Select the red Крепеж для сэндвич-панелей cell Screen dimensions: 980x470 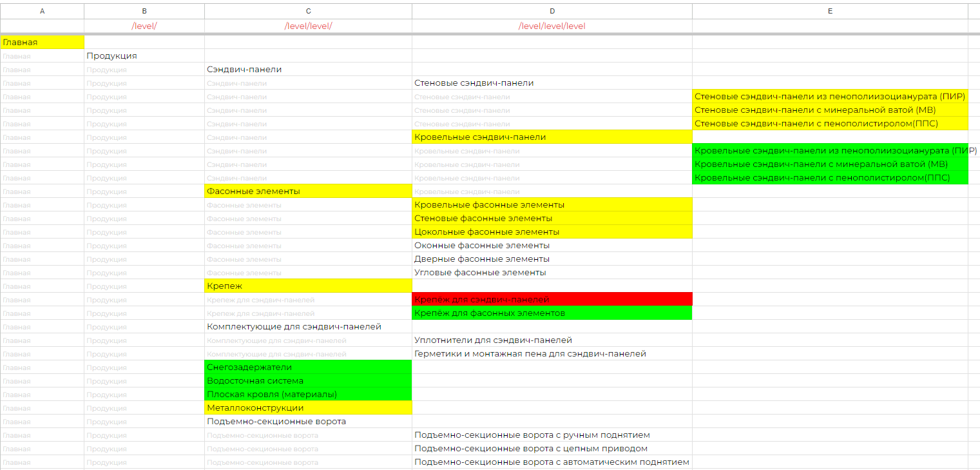(x=552, y=299)
